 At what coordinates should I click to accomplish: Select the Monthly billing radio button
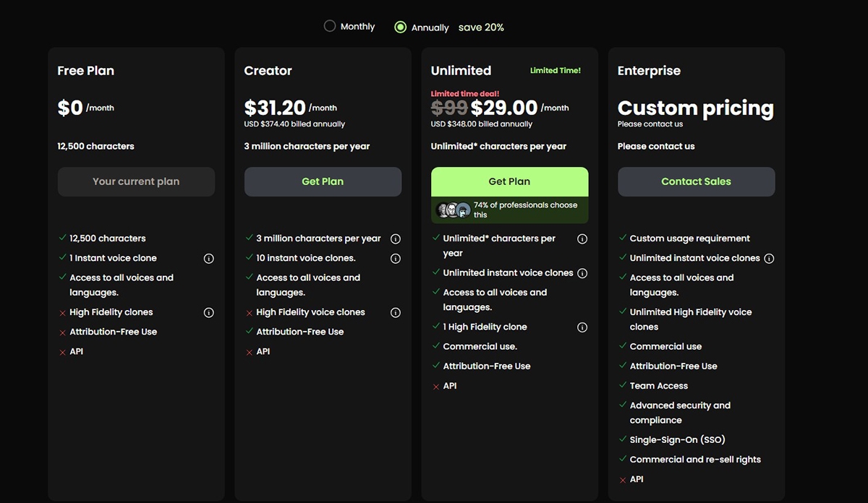330,27
